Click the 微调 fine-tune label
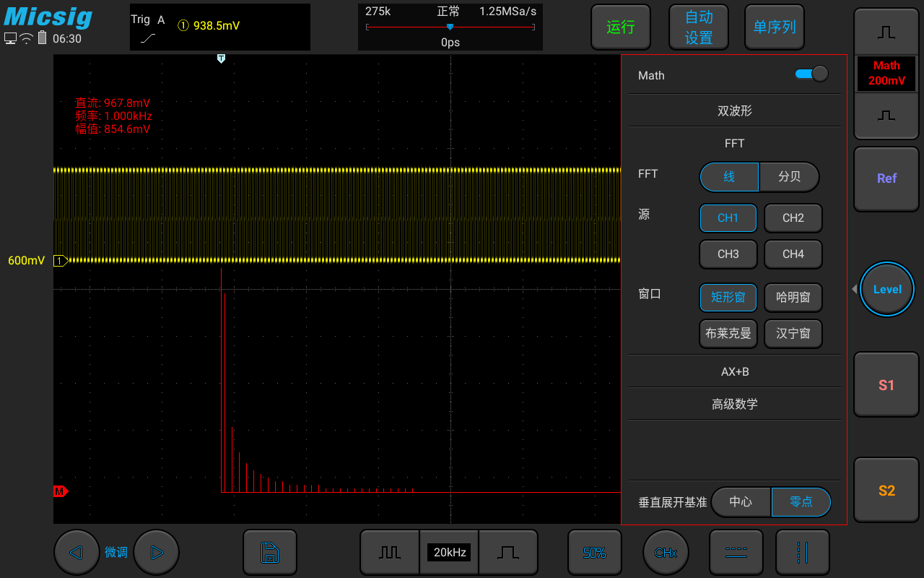Screen dimensions: 924x578 pos(116,553)
